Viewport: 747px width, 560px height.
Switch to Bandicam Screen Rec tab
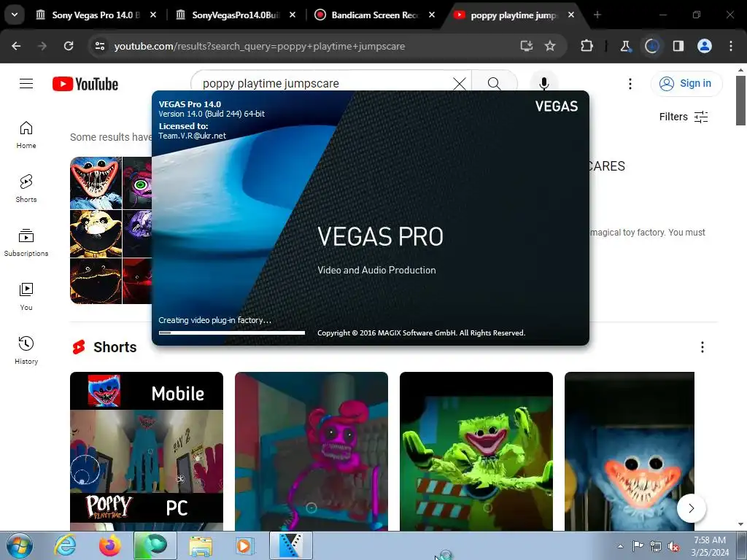click(x=374, y=15)
